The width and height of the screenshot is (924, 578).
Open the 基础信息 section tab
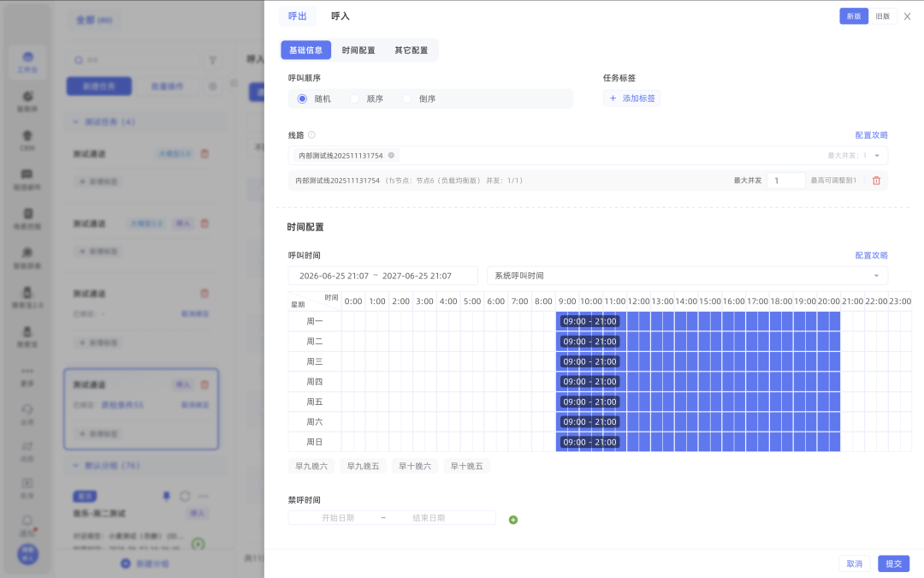305,51
